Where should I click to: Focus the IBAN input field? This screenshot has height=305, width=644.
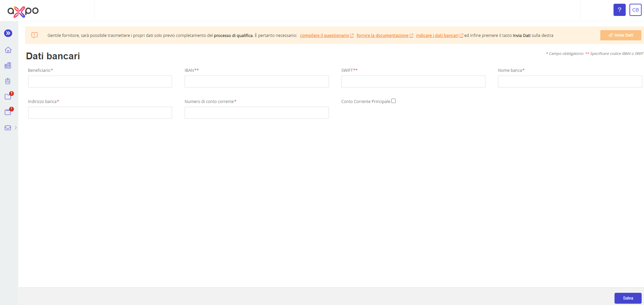257,81
